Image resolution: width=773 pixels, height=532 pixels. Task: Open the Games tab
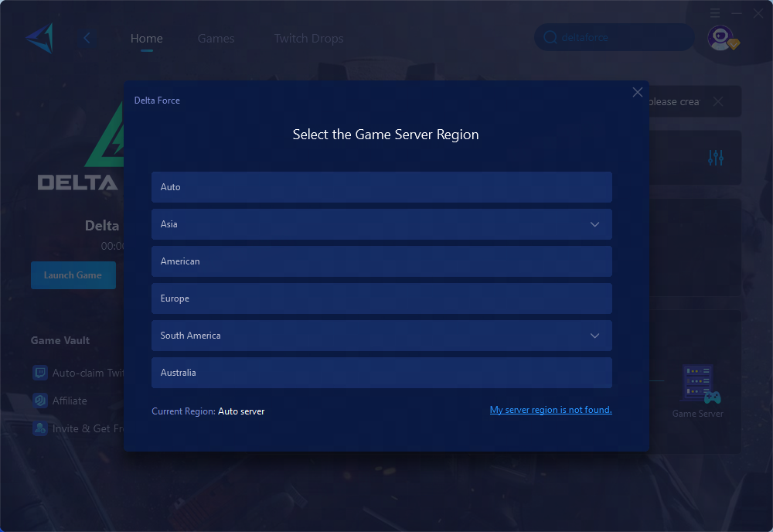click(x=216, y=38)
